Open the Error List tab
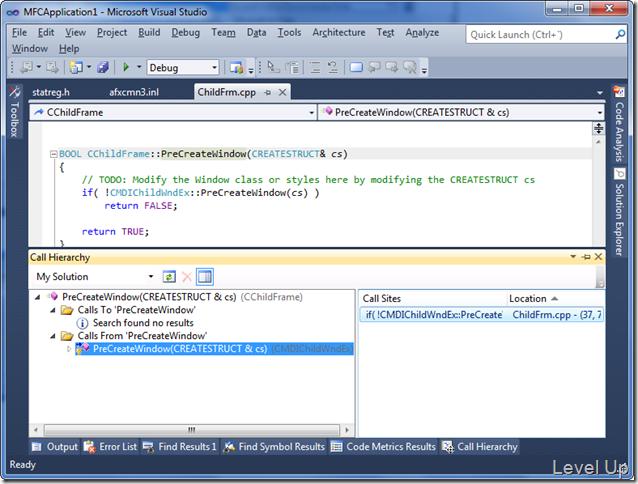 (110, 447)
